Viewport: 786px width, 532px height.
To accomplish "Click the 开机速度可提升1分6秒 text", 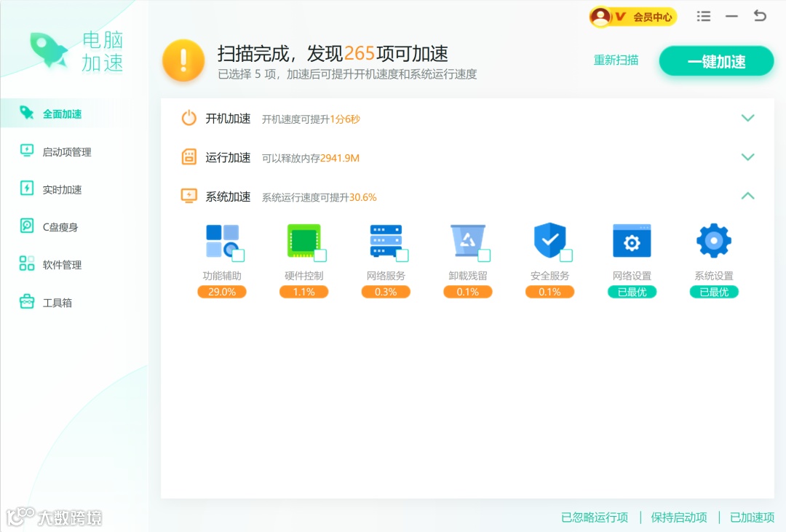I will click(311, 119).
